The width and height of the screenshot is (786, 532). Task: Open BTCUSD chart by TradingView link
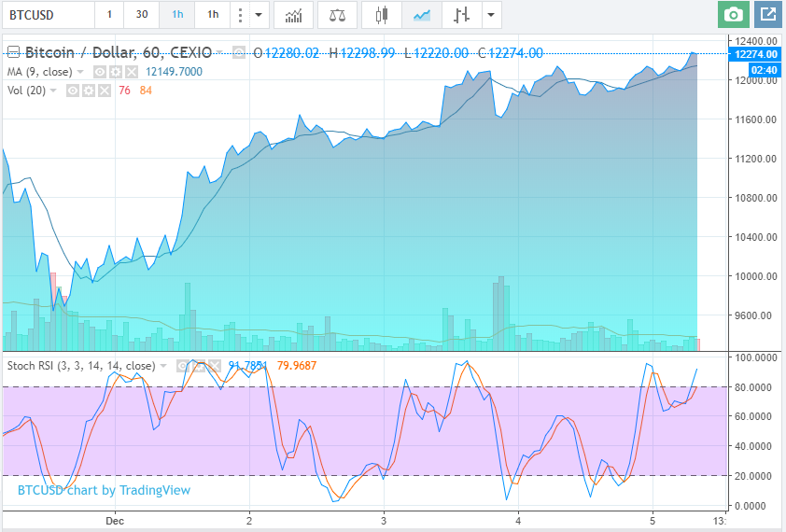[x=104, y=490]
